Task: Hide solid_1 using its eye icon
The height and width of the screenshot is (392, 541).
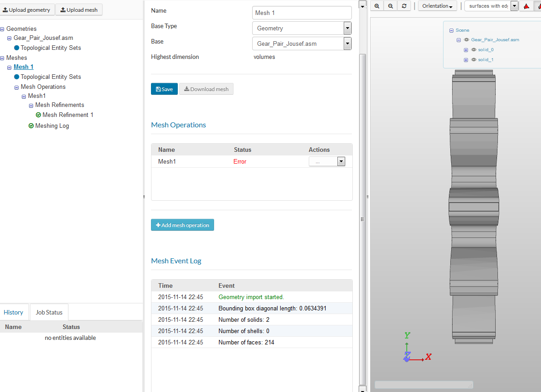Action: [x=473, y=60]
